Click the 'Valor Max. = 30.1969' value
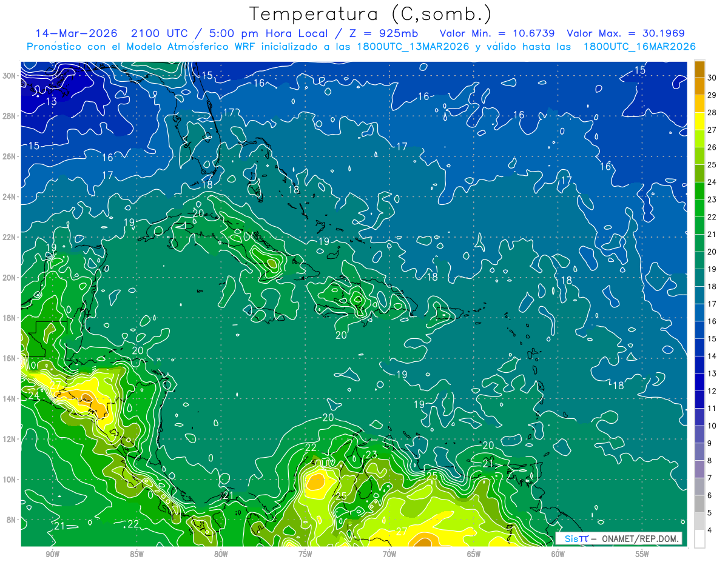 click(x=625, y=33)
